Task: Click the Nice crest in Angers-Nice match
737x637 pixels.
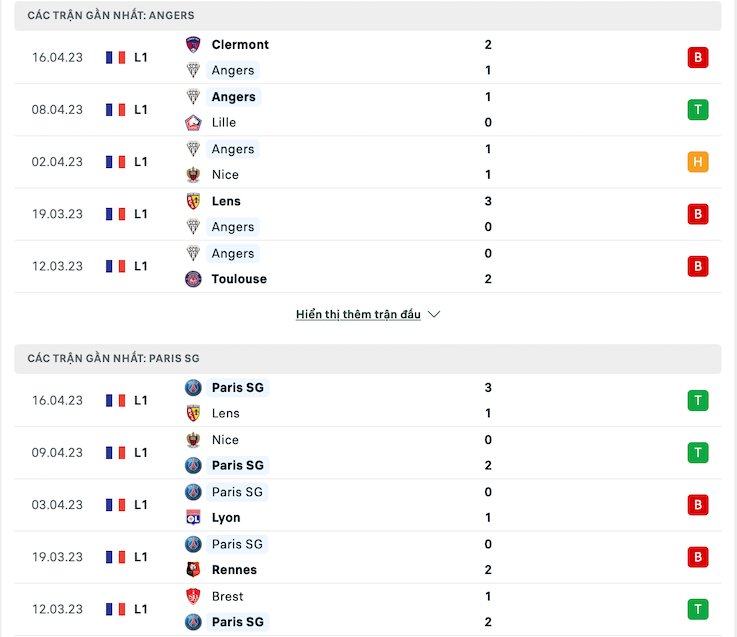Action: point(193,175)
